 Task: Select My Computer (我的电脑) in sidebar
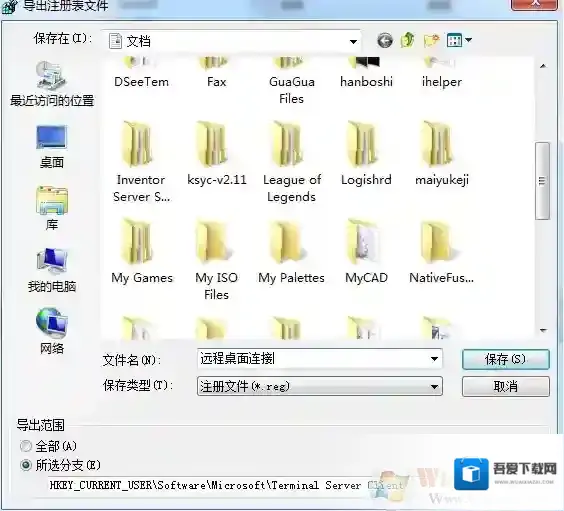click(x=52, y=270)
